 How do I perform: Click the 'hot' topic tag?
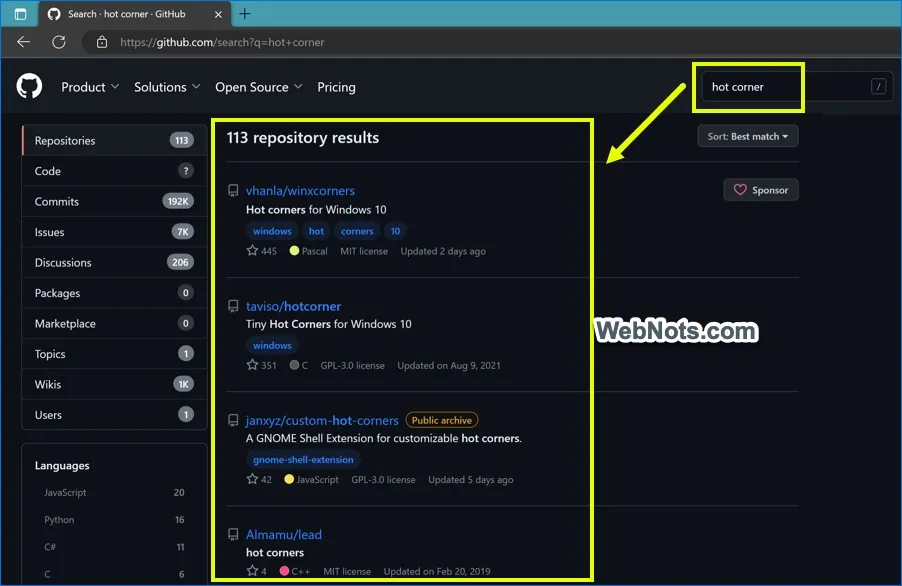point(316,231)
